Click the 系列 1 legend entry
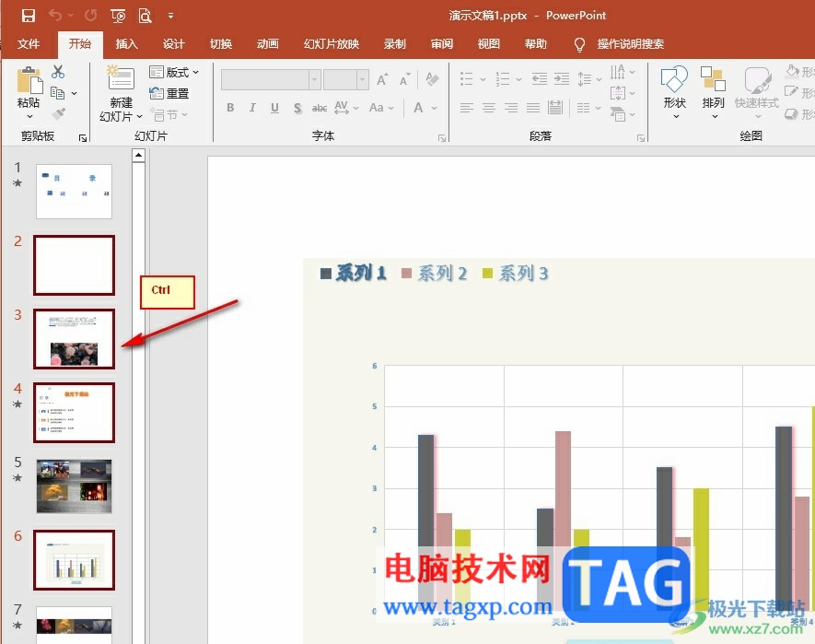Screen dimensions: 815x644 (x=354, y=273)
